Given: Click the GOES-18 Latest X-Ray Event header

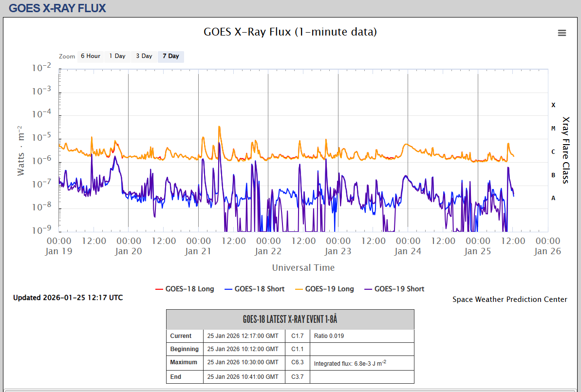Looking at the screenshot, I should 290,319.
